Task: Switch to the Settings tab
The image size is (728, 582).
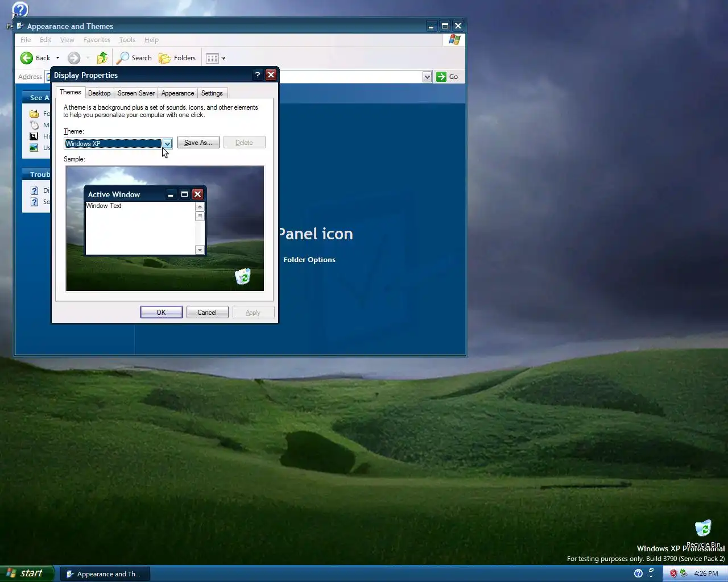Action: [212, 93]
